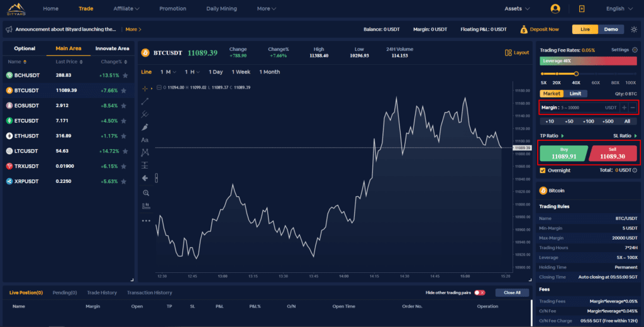Favorite BCHUSDT with its star icon
The image size is (644, 327).
(125, 75)
